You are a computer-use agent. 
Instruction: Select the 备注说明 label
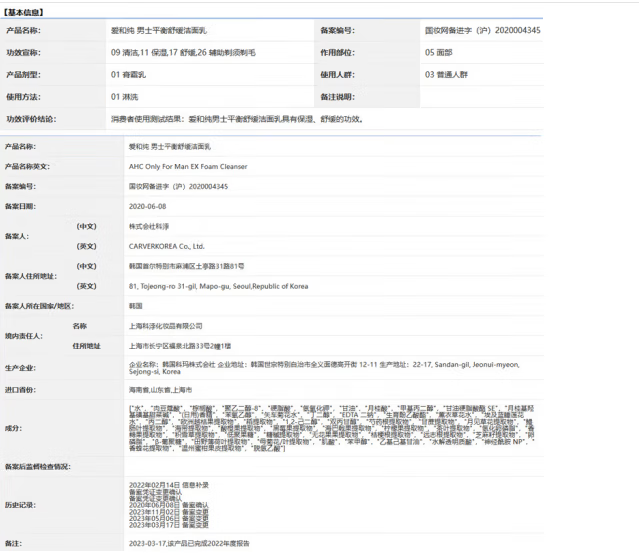[337, 97]
